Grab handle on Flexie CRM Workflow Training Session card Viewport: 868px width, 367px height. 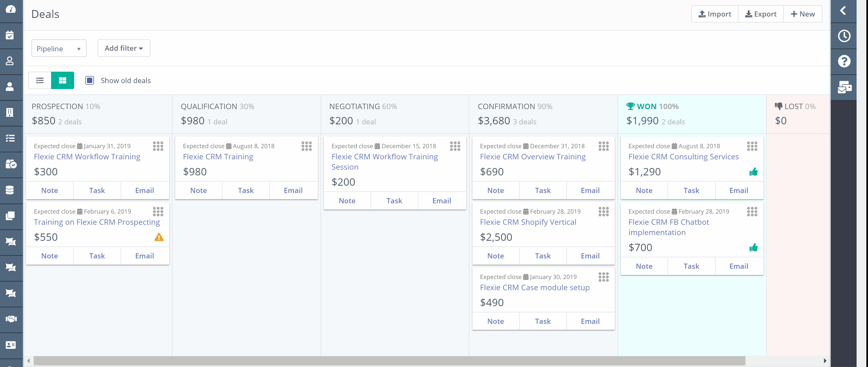coord(455,147)
